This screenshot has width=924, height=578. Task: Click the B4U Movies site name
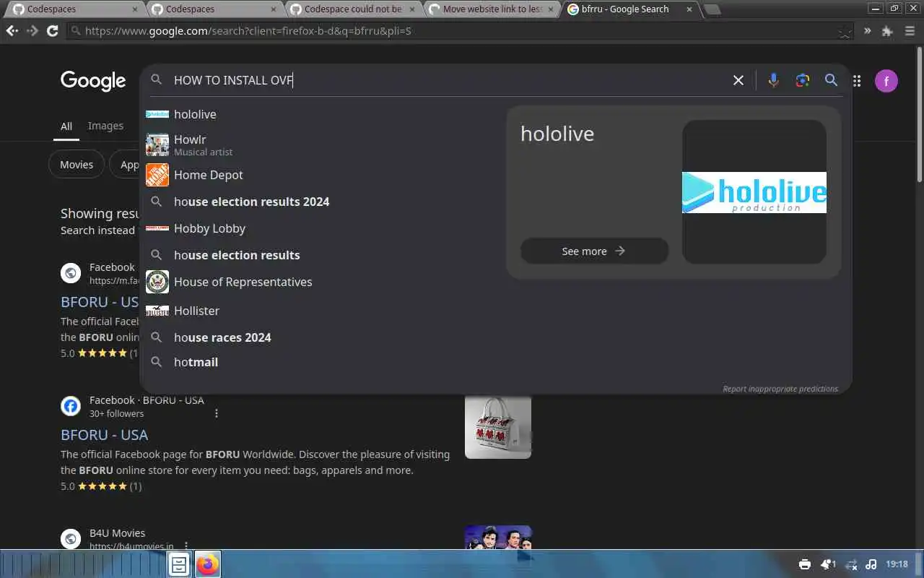point(117,533)
